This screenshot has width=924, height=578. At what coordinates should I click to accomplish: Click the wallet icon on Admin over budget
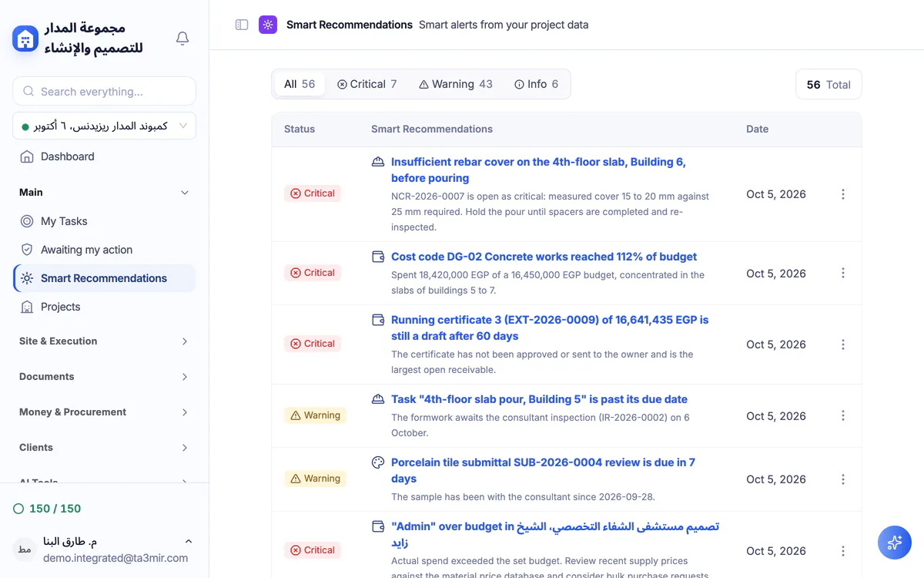(378, 526)
